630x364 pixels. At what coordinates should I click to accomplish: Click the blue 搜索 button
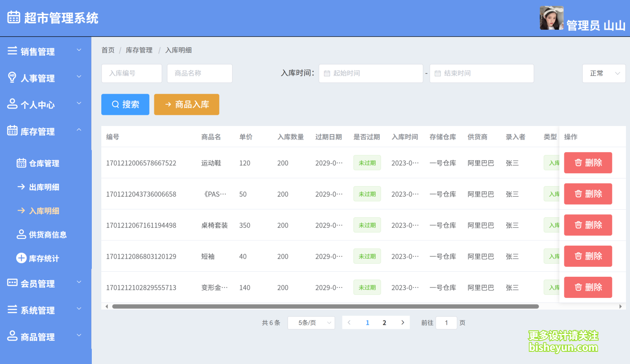coord(125,104)
